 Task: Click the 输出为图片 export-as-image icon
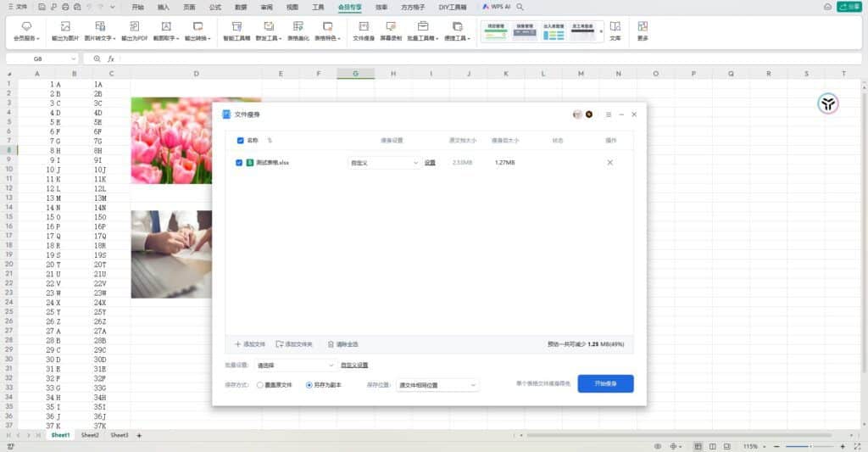tap(65, 26)
